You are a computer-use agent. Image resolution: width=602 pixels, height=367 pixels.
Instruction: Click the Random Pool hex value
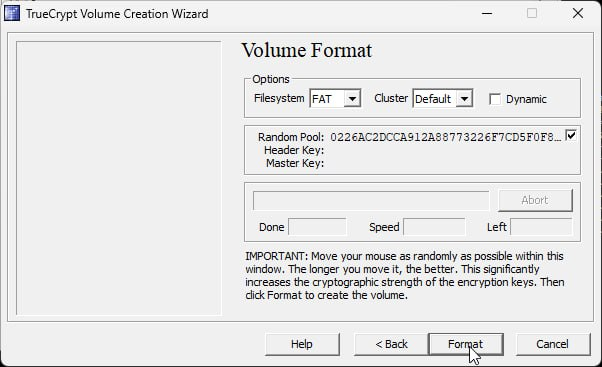point(446,137)
